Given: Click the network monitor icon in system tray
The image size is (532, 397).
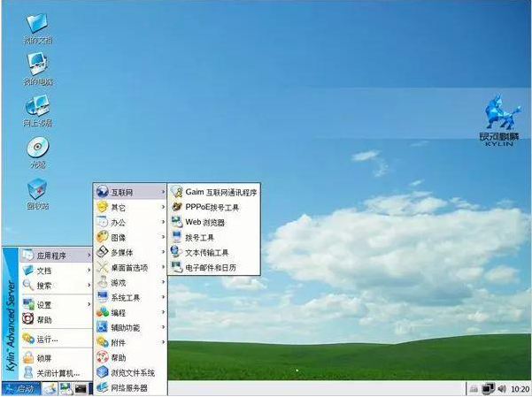Looking at the screenshot, I should tap(489, 389).
